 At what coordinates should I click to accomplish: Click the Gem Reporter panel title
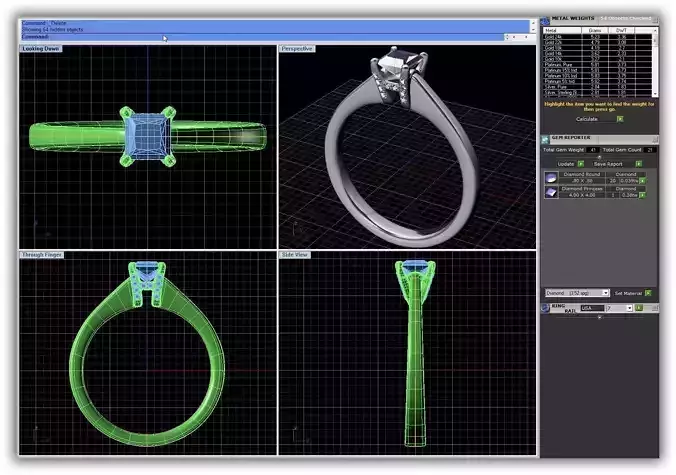571,138
